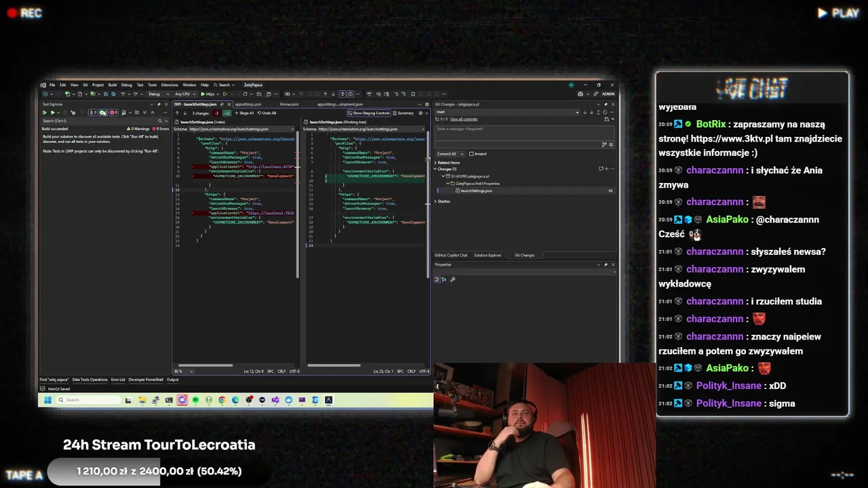Open Visual Studio taskbar icon

[x=275, y=400]
